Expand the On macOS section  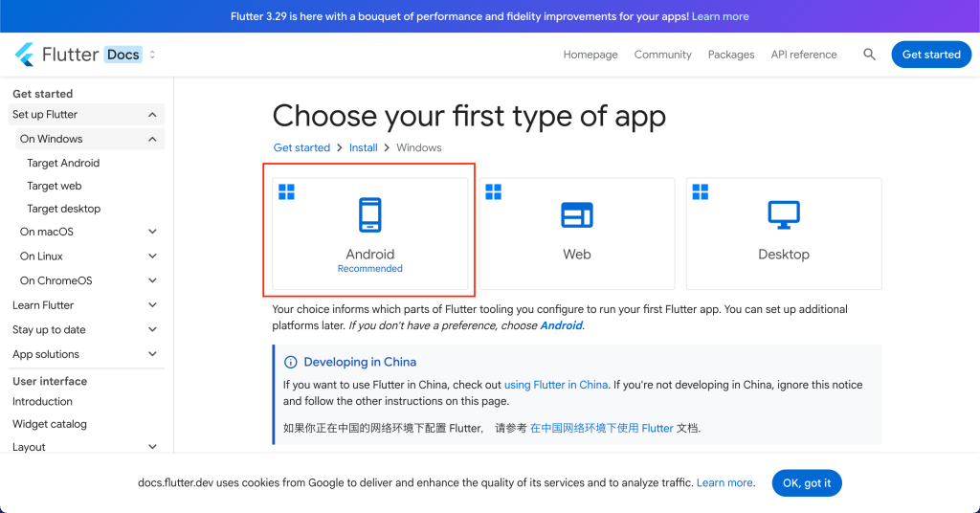pyautogui.click(x=152, y=232)
